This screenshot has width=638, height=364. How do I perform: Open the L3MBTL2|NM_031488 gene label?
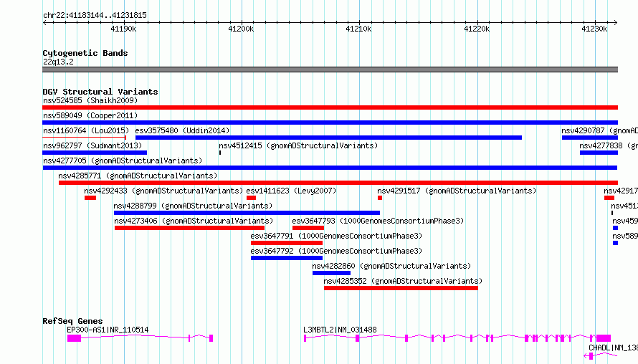[341, 330]
